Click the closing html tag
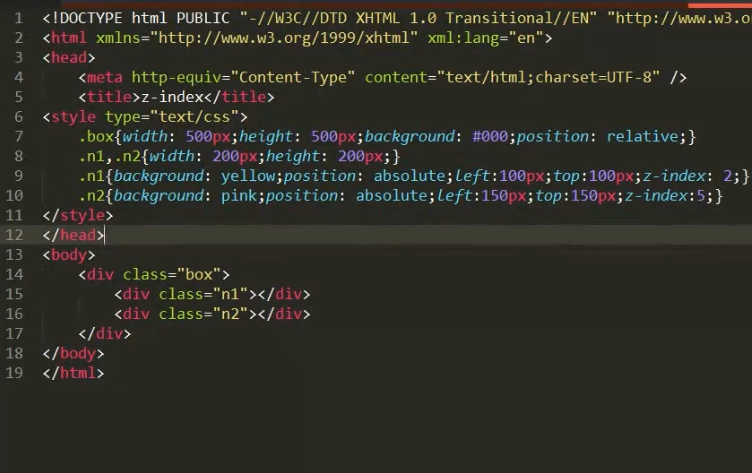The image size is (752, 473). [73, 373]
